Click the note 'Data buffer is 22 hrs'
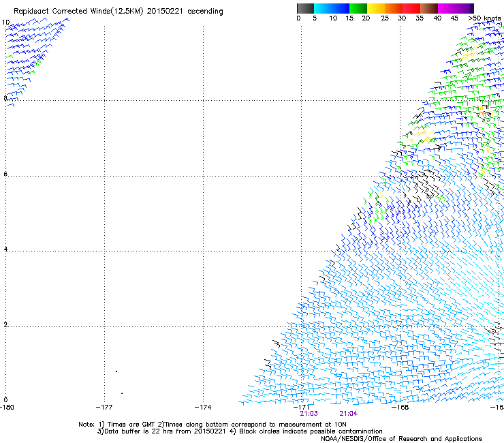This screenshot has width=504, height=443. point(139,431)
